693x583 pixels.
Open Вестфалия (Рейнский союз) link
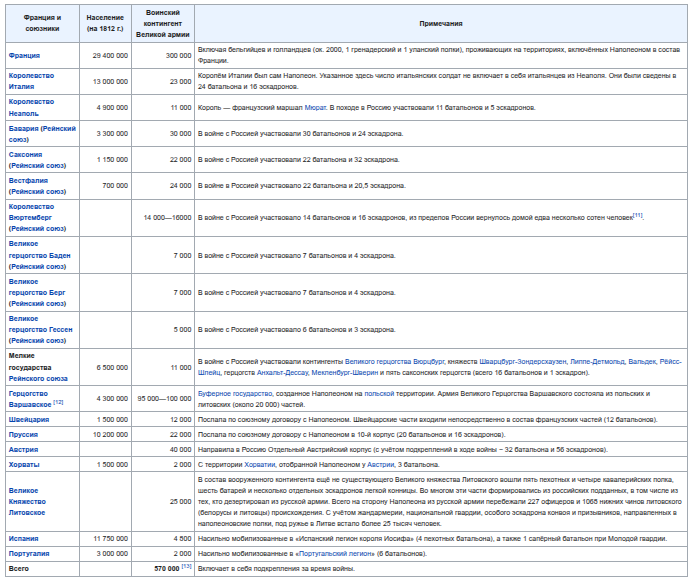coord(37,186)
